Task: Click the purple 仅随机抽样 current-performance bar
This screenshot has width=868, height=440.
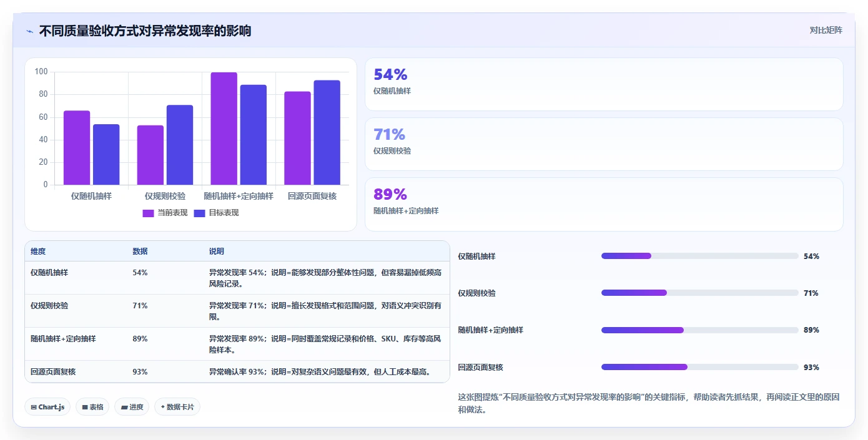Action: click(77, 148)
